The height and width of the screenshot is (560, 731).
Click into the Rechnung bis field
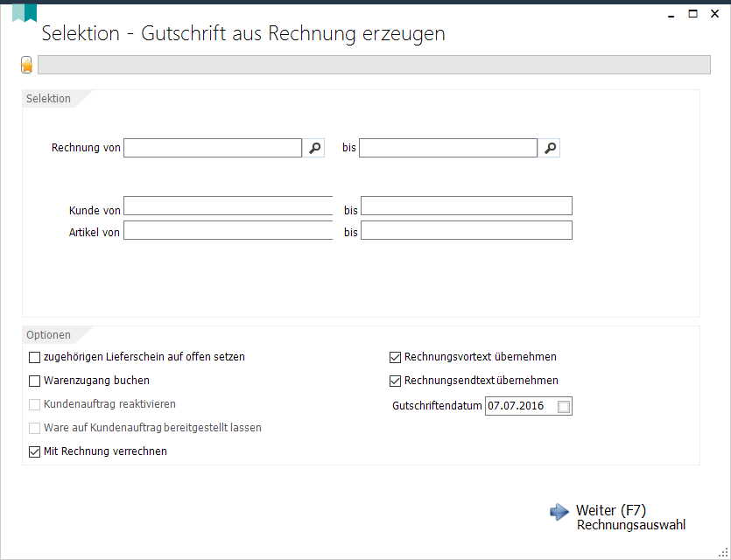point(448,148)
